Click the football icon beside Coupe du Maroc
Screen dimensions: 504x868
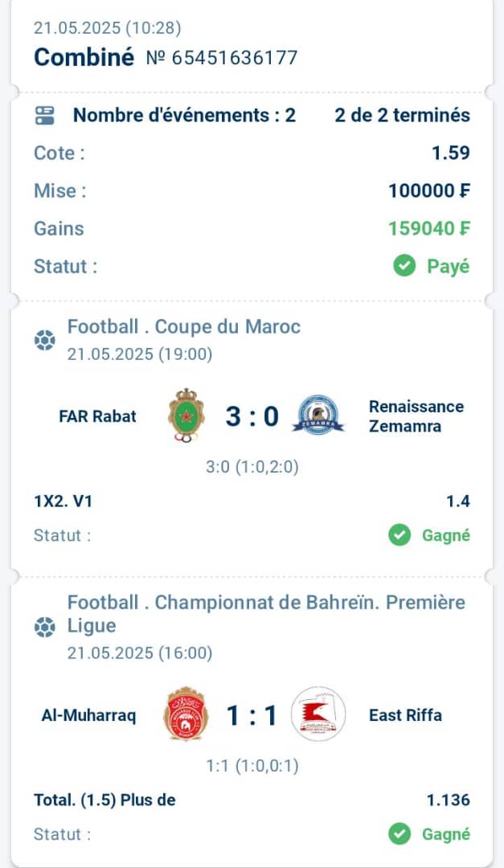pos(45,340)
